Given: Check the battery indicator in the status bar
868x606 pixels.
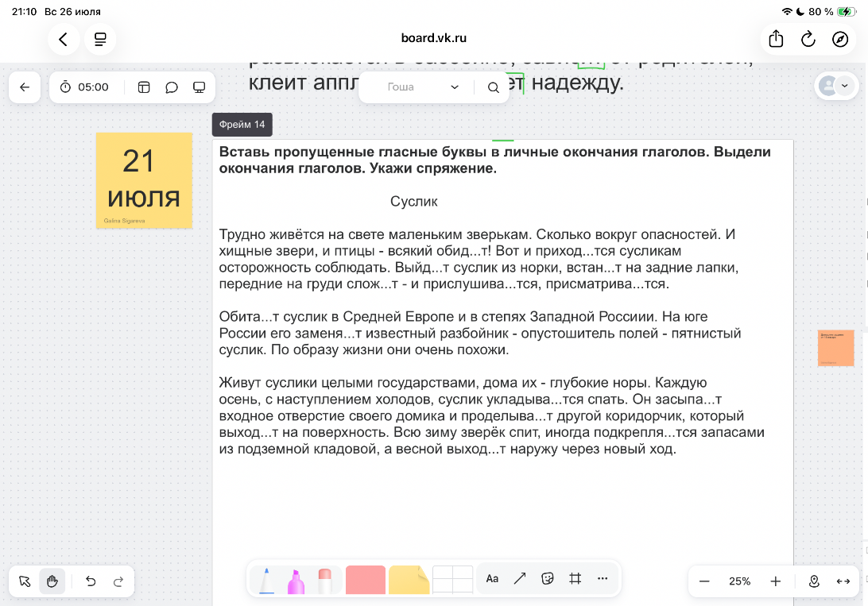Looking at the screenshot, I should [x=847, y=12].
